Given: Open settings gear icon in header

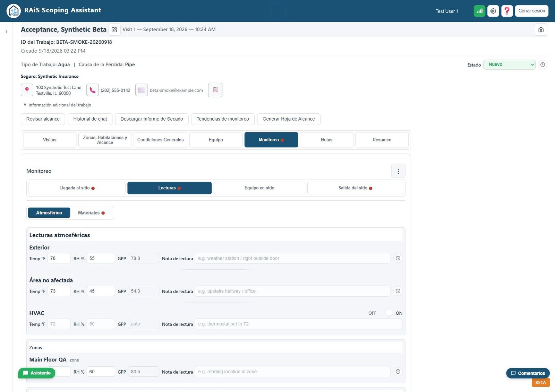Looking at the screenshot, I should (493, 11).
